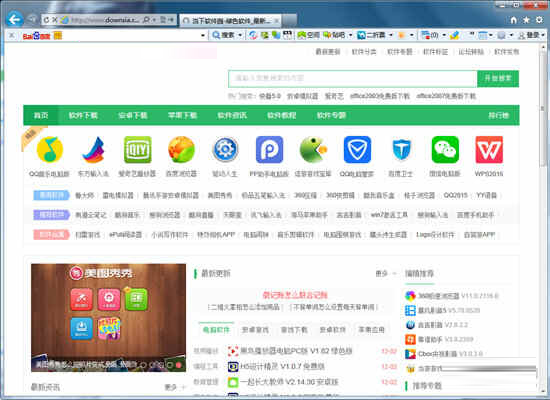Image resolution: width=550 pixels, height=400 pixels.
Task: Open the browser home icon
Action: coord(514,20)
